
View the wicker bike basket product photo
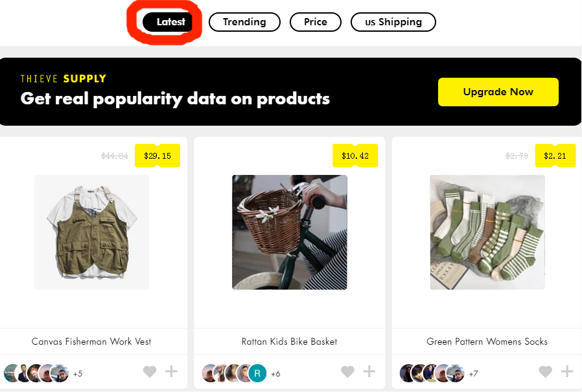[x=290, y=233]
